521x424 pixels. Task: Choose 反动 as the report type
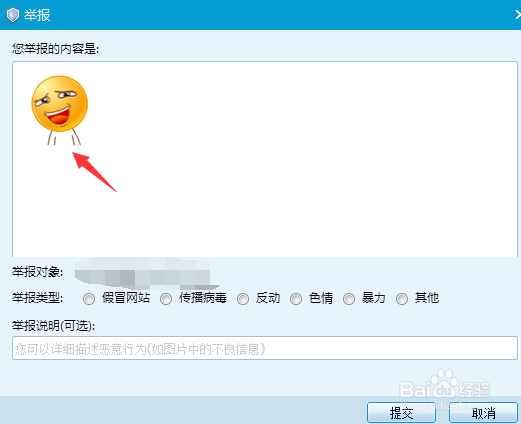point(243,299)
